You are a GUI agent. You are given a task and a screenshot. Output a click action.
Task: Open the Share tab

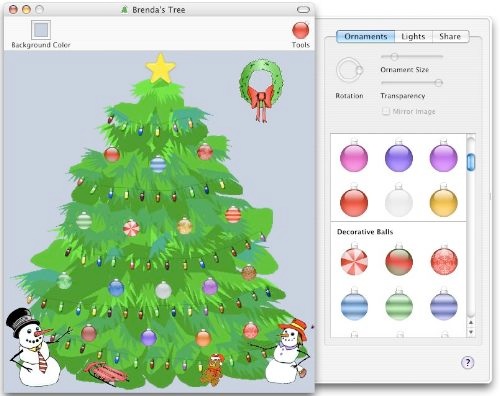coord(450,36)
